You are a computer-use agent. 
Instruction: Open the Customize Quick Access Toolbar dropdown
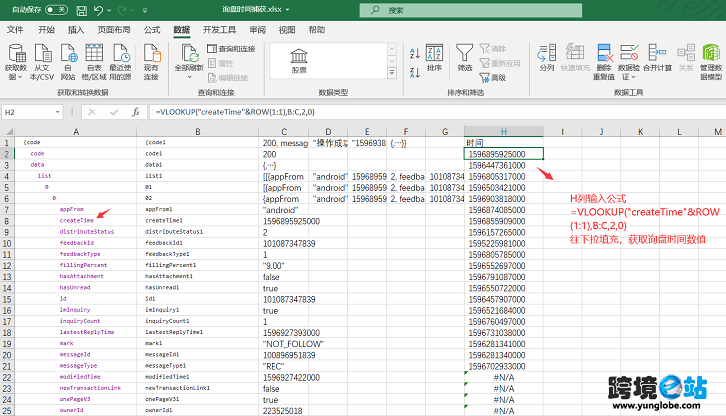145,10
